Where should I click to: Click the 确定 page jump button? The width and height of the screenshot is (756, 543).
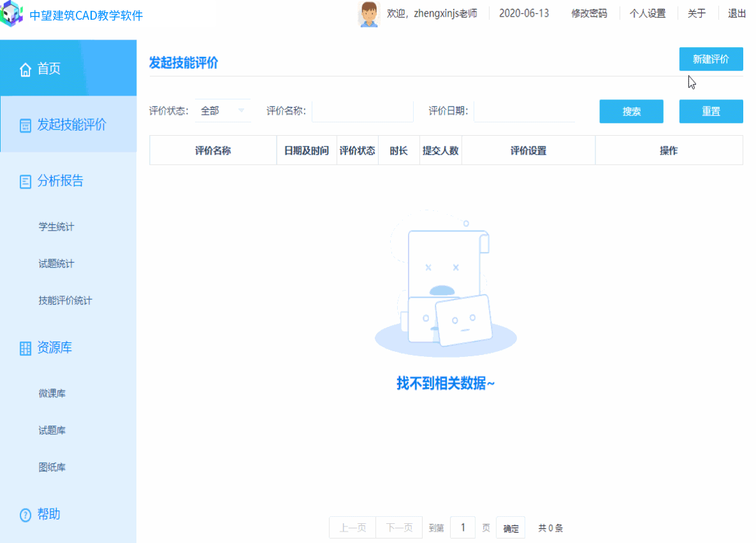(x=511, y=528)
